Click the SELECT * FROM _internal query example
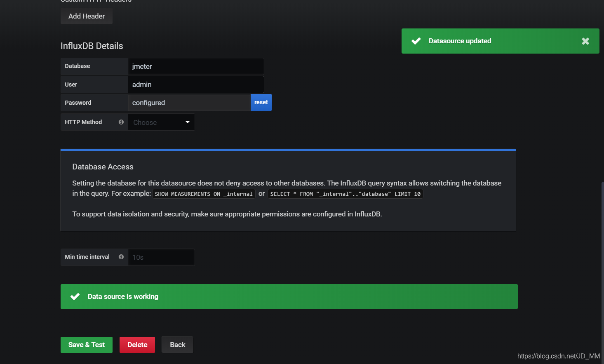Screen dimensions: 604x364 point(345,194)
